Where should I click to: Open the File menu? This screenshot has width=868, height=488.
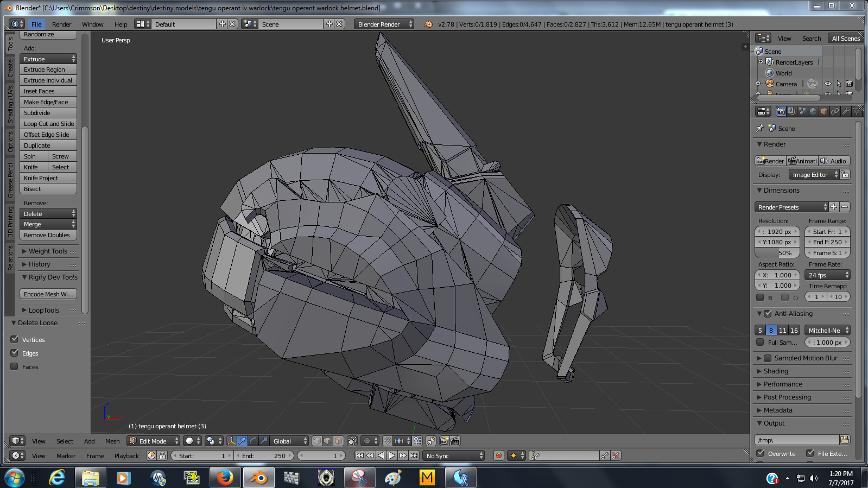(36, 24)
